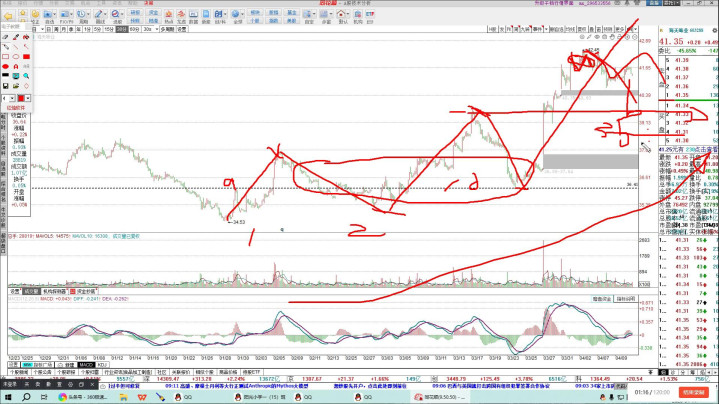Select the brush tool in drawing palette
This screenshot has width=719, height=404.
coord(16,37)
